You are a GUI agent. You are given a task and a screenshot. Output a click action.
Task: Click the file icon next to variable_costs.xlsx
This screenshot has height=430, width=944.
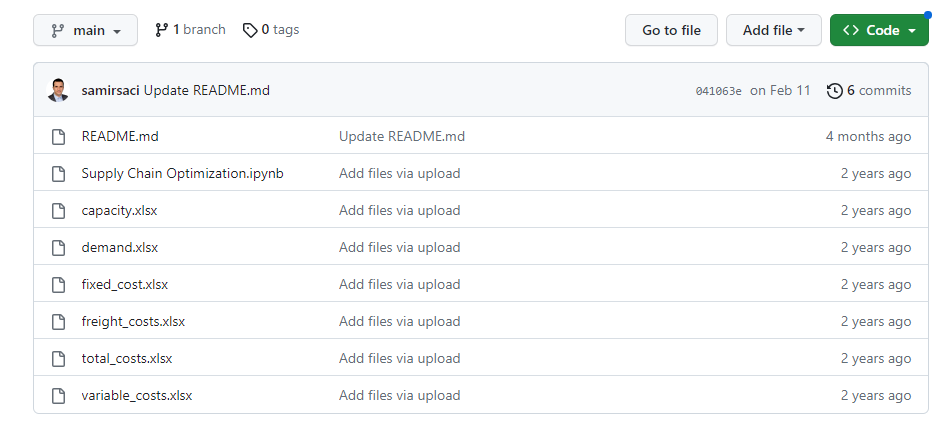pos(58,395)
